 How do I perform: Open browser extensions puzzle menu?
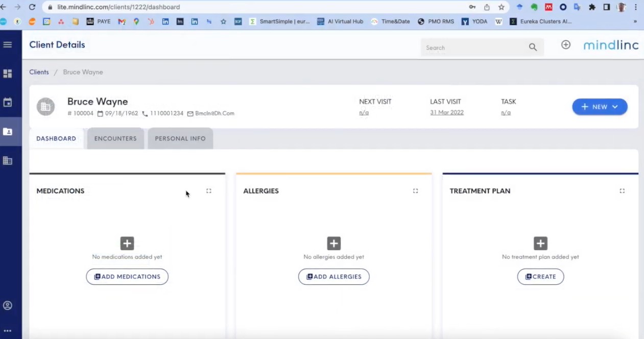pyautogui.click(x=592, y=7)
